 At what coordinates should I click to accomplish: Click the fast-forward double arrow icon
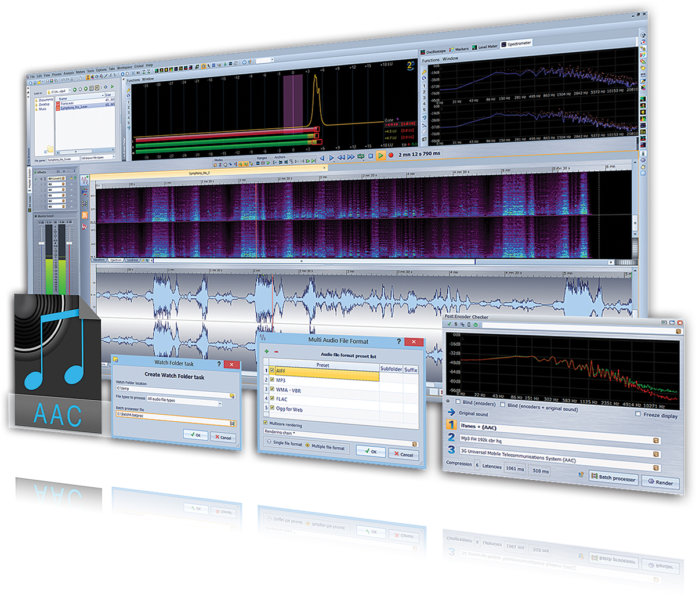351,157
